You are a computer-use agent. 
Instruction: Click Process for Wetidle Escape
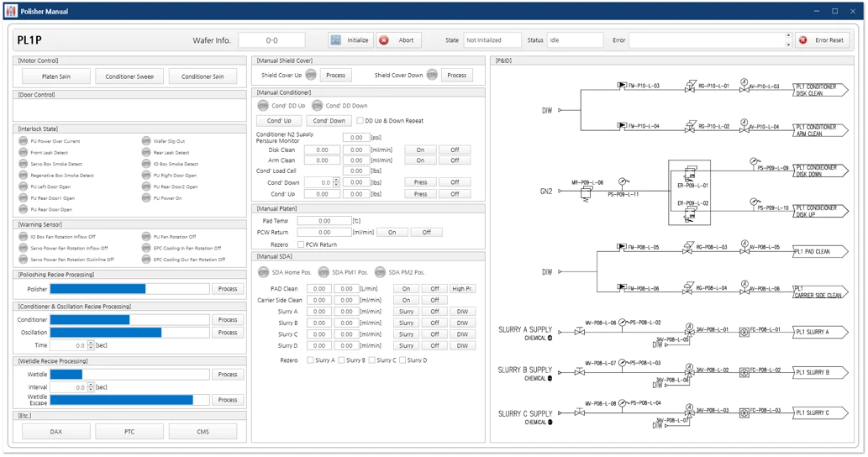point(228,400)
